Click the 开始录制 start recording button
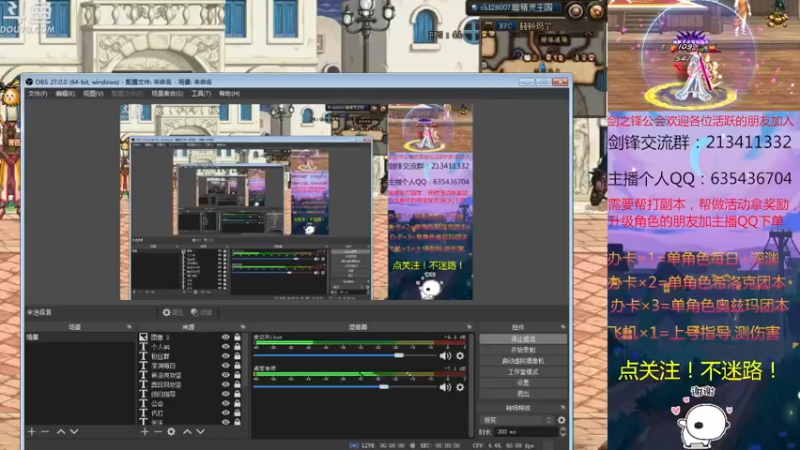The image size is (800, 450). tap(523, 350)
